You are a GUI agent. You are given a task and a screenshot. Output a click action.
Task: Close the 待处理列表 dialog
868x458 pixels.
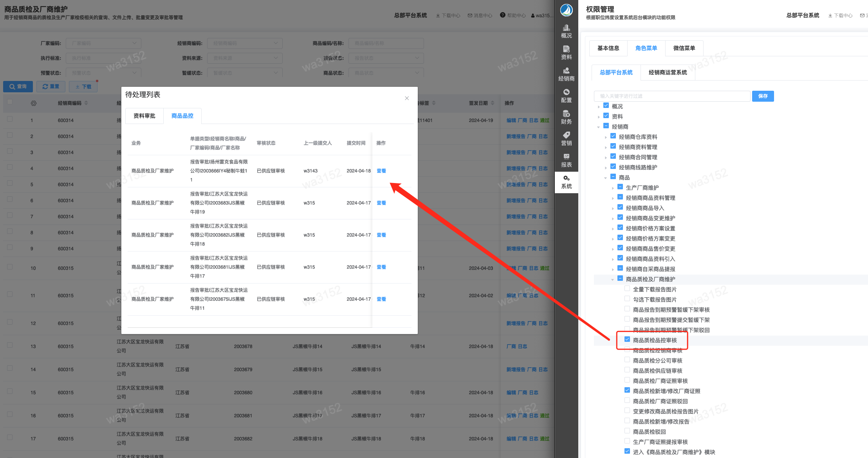(x=407, y=98)
